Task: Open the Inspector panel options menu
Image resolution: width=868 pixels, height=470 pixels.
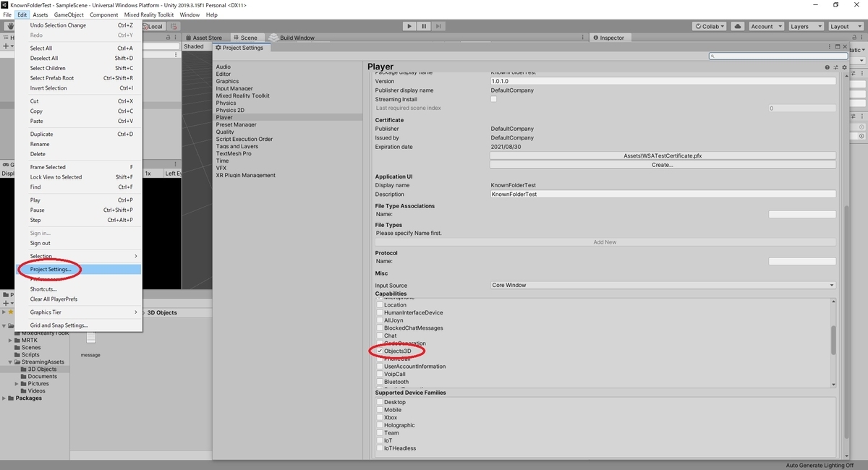Action: [x=862, y=38]
